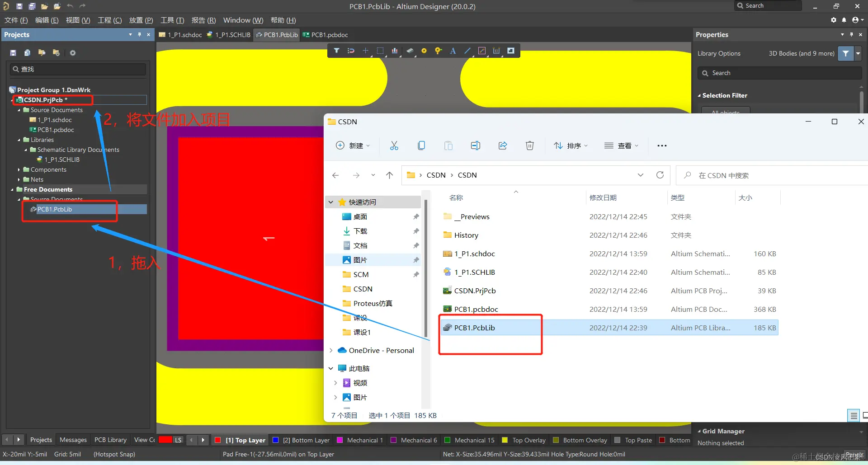Switch to the 1_P1.schdoc document tab
The height and width of the screenshot is (465, 868).
pos(180,35)
